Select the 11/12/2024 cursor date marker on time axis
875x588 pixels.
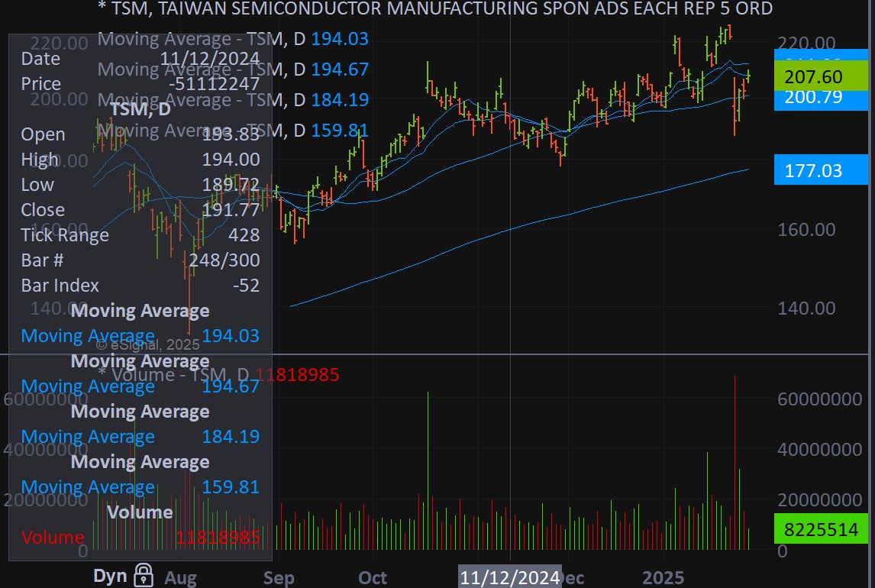(509, 577)
